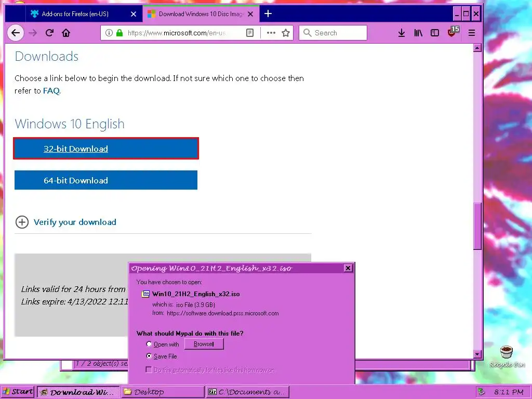Open the Start menu
This screenshot has height=399, width=532.
pos(18,392)
